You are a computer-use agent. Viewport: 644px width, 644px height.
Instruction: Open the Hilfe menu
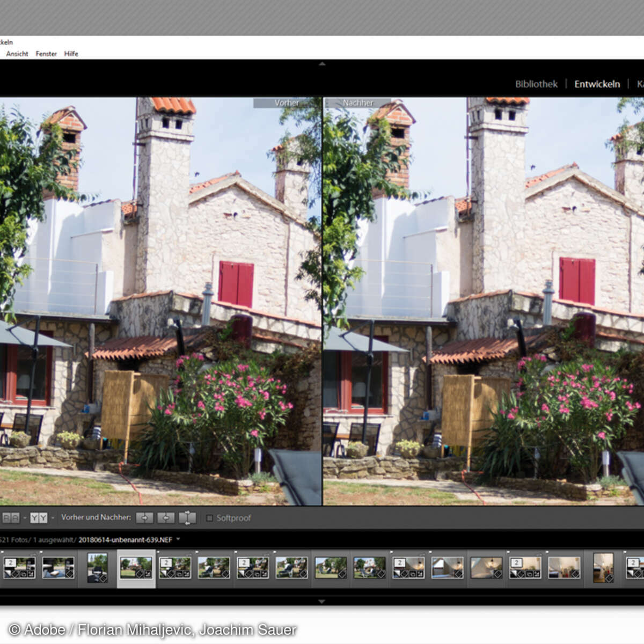tap(71, 54)
